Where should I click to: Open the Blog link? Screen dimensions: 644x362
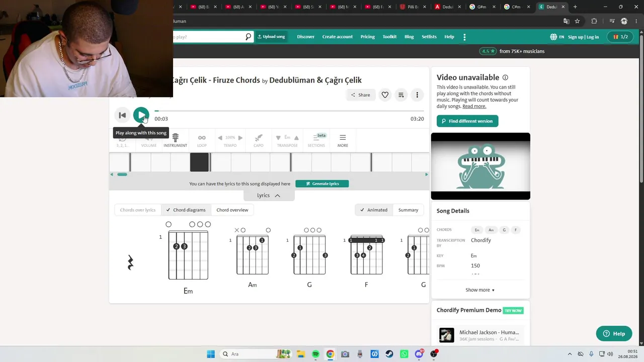point(409,37)
